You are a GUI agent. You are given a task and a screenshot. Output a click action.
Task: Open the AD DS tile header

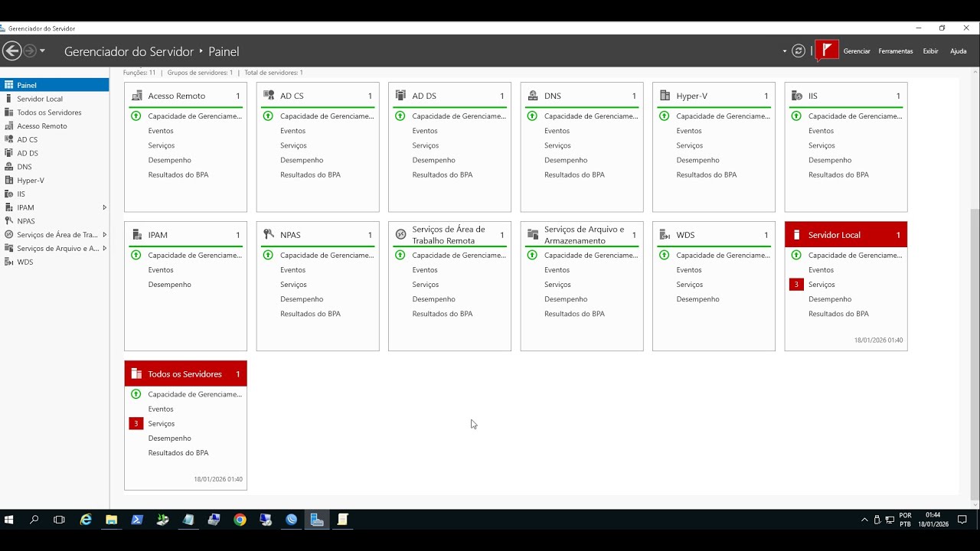[x=449, y=96]
